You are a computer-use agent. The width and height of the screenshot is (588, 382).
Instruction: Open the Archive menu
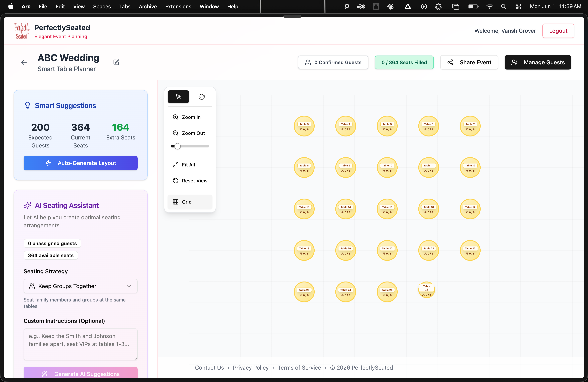point(147,7)
